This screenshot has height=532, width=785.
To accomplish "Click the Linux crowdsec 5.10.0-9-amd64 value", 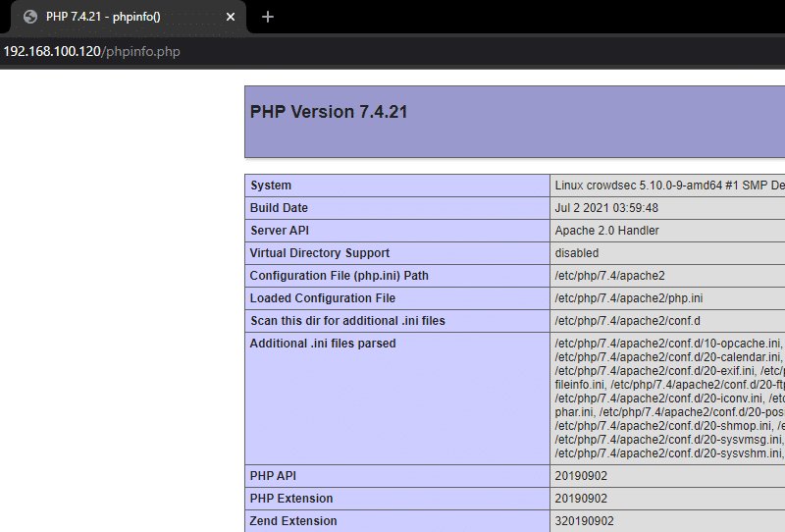I will click(x=669, y=186).
